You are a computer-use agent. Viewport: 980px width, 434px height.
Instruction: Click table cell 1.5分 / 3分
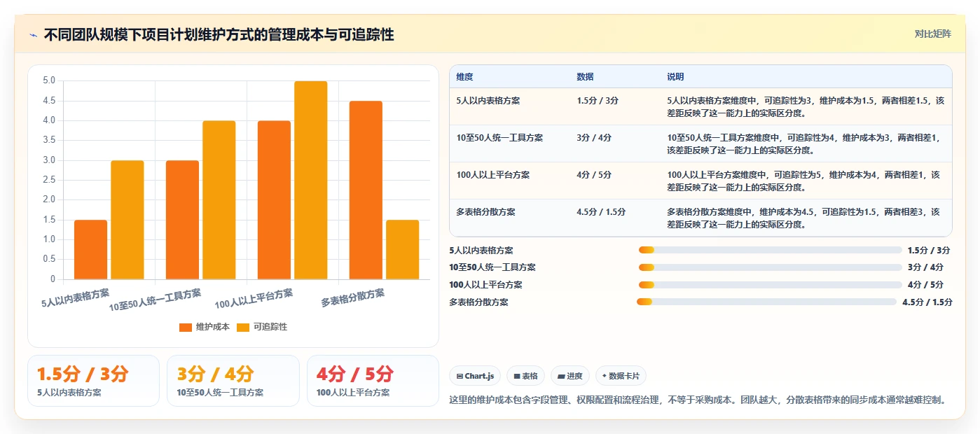coord(598,101)
